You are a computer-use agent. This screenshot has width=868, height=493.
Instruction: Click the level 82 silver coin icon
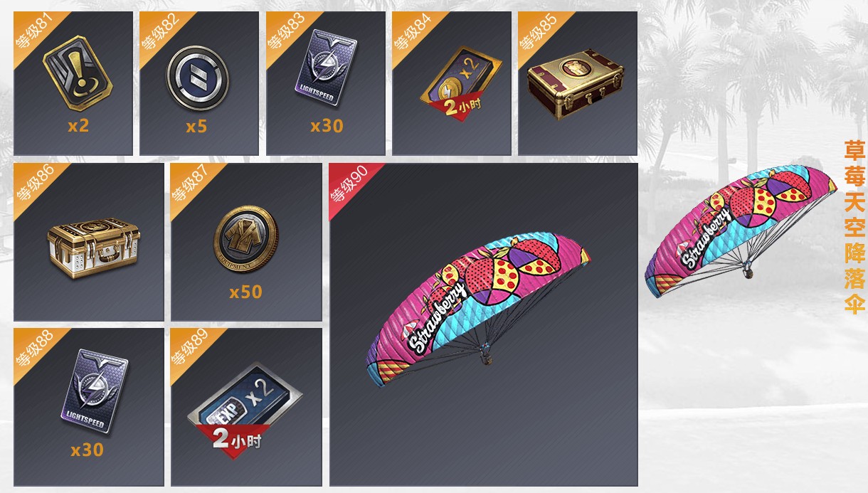(197, 75)
